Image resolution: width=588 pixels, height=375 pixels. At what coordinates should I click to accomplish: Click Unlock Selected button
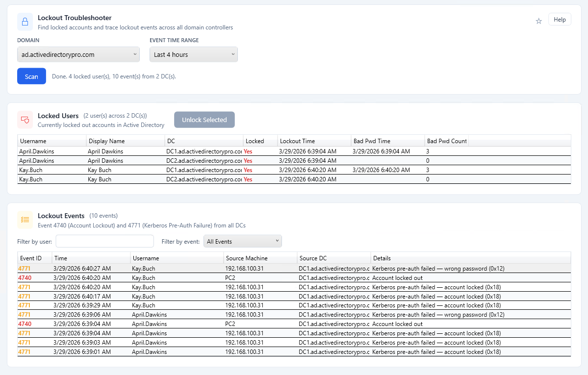(205, 120)
